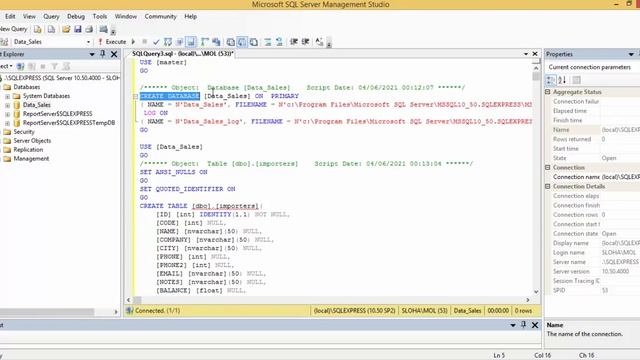640x360 pixels.
Task: Click the Open File folder icon
Action: [66, 29]
